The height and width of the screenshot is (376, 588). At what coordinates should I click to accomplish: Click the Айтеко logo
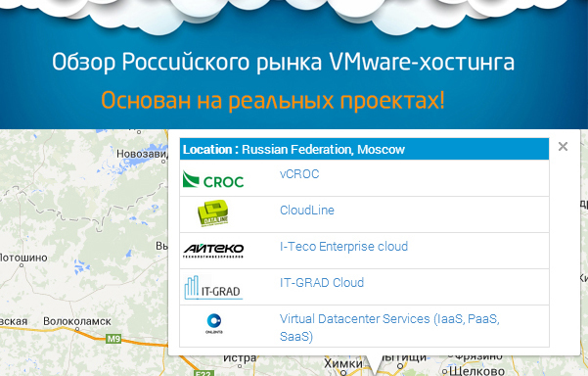(213, 251)
